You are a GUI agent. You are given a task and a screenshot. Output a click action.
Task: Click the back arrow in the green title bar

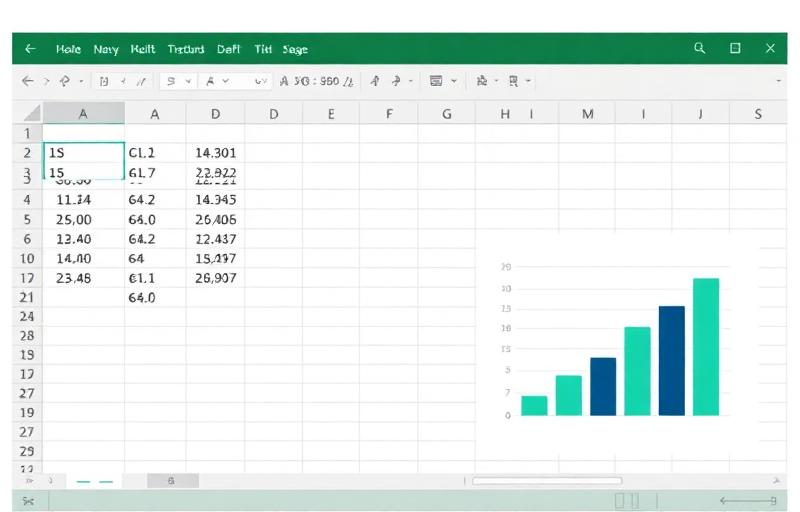point(30,48)
